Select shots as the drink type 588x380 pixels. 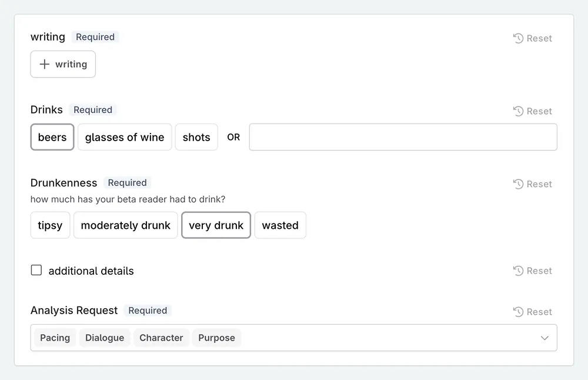[x=196, y=137]
